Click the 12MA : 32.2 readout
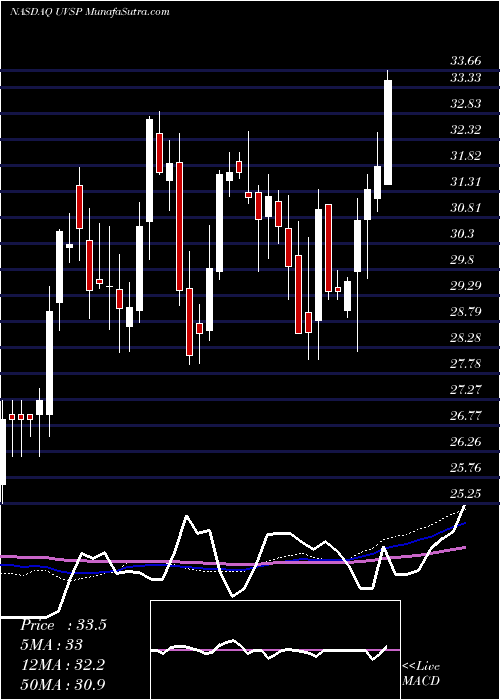The width and height of the screenshot is (500, 700). point(62,665)
